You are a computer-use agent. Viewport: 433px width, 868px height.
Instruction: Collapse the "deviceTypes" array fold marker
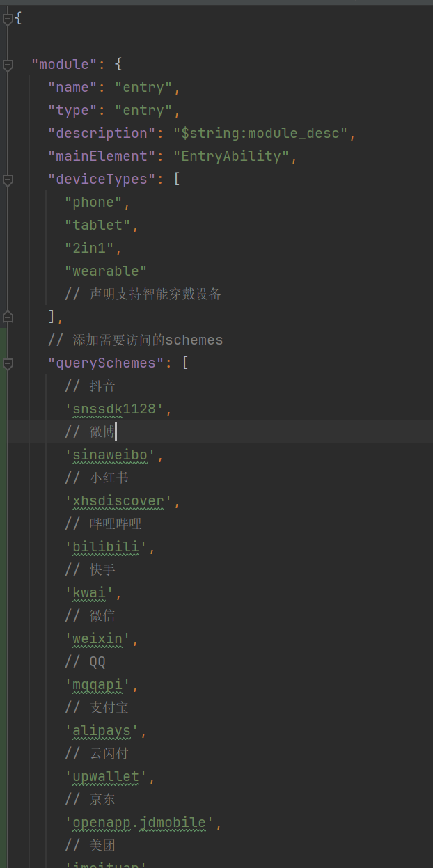[x=8, y=180]
